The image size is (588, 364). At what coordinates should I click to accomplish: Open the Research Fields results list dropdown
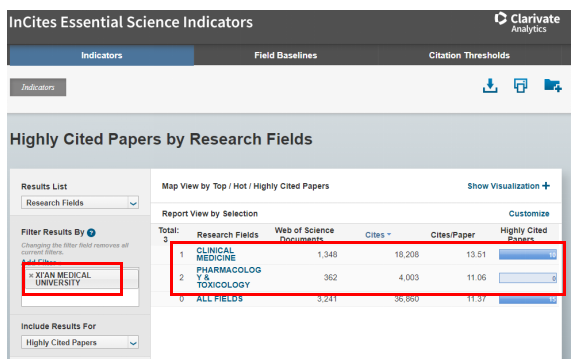click(80, 203)
